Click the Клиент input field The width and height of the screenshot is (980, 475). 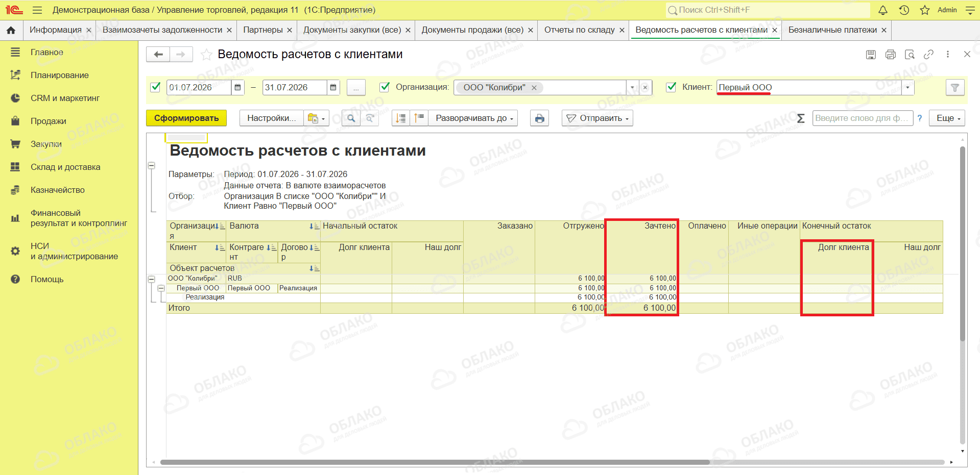coord(809,88)
